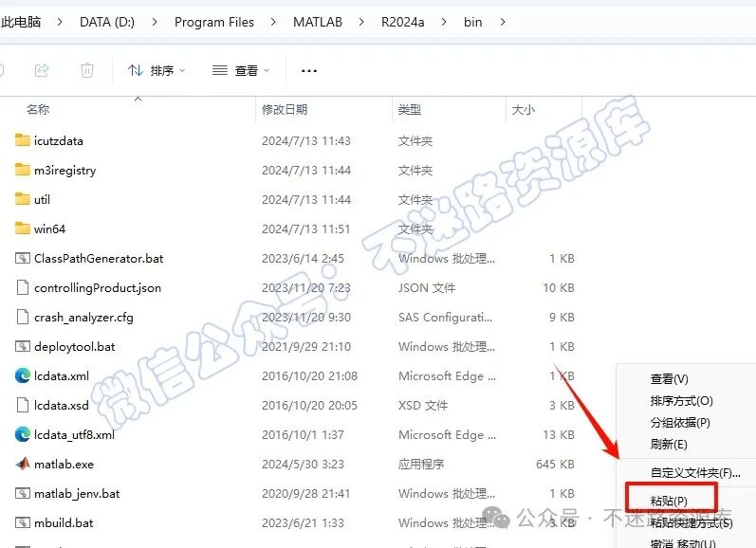The height and width of the screenshot is (548, 756).
Task: Choose 自定义文件夹(F)... in the context menu
Action: click(x=695, y=473)
